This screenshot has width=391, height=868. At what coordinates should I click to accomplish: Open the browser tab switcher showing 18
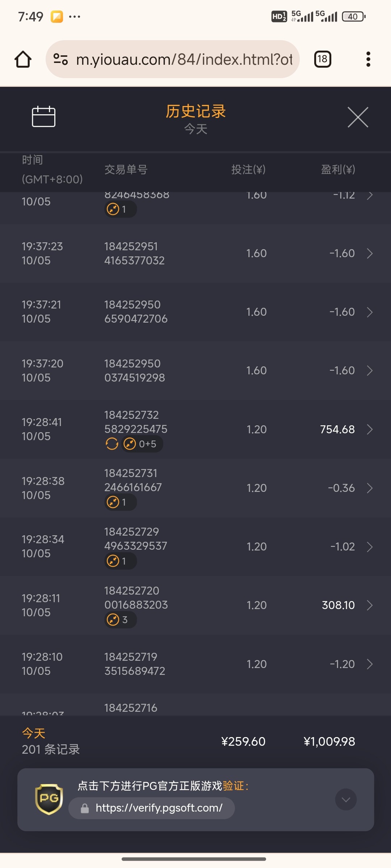click(x=322, y=59)
